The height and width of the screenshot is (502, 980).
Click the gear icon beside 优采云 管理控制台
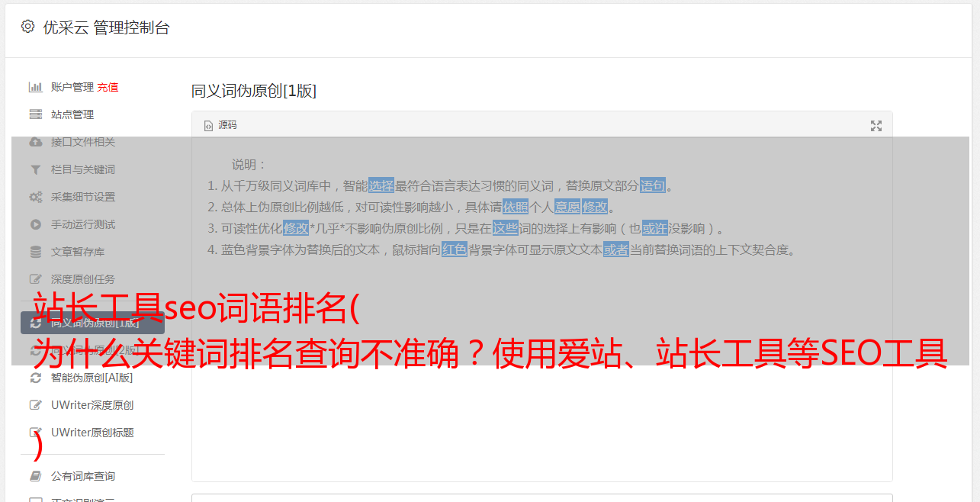point(28,27)
